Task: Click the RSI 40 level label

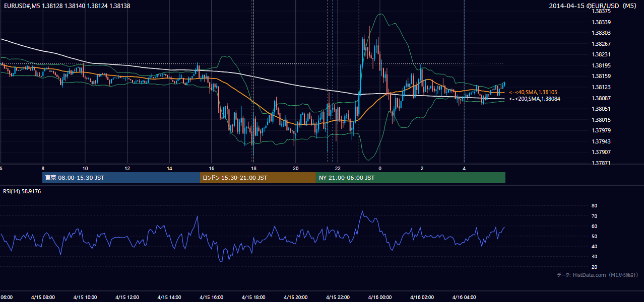Action: pos(594,246)
